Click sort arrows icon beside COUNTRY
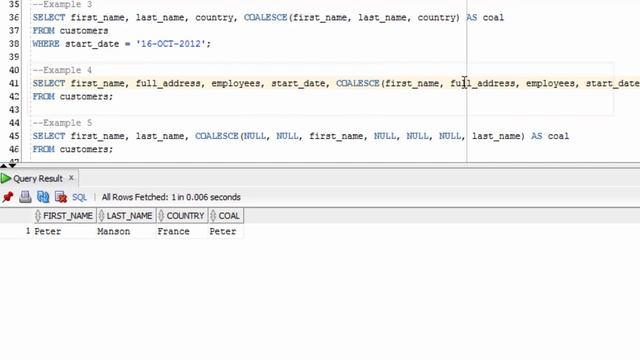Screen dimensions: 640x360 [161, 216]
